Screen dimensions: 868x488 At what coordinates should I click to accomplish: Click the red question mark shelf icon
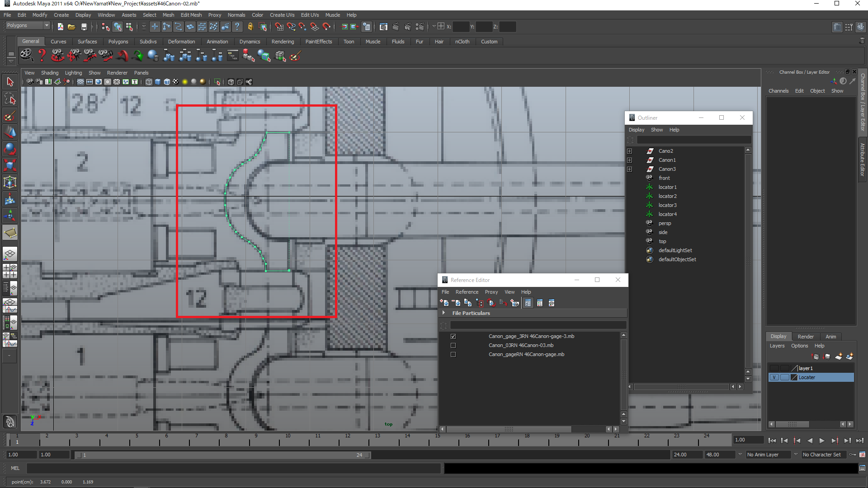click(42, 56)
